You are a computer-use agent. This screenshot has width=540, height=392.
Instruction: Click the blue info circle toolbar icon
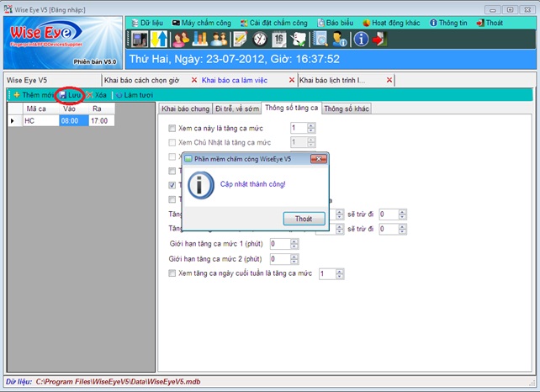361,39
